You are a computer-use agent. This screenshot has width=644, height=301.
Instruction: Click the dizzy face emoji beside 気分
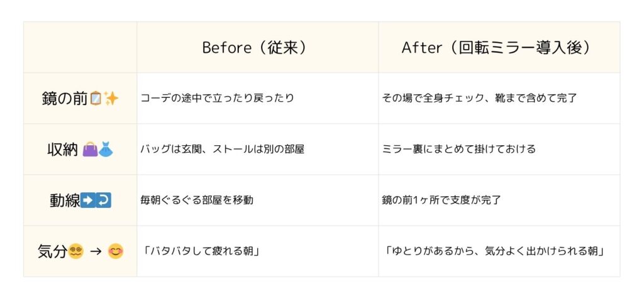click(x=76, y=251)
